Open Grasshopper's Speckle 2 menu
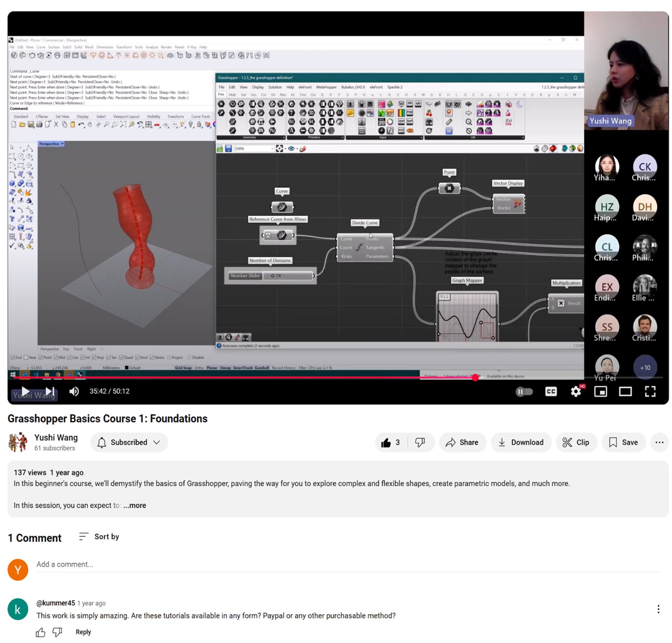 point(395,87)
